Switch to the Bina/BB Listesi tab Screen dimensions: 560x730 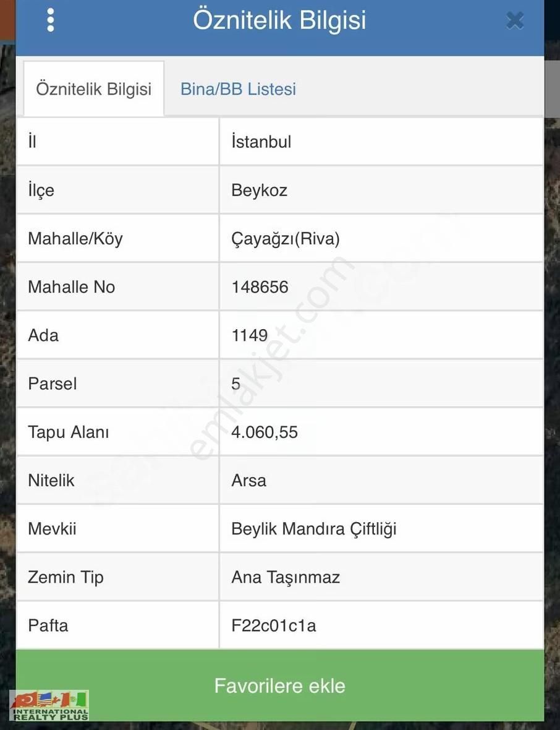tap(238, 89)
